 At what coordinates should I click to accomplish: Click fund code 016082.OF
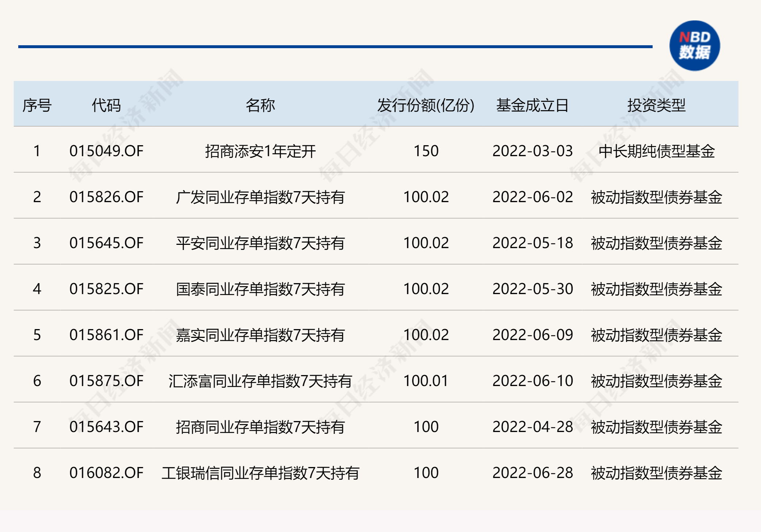[x=106, y=473]
